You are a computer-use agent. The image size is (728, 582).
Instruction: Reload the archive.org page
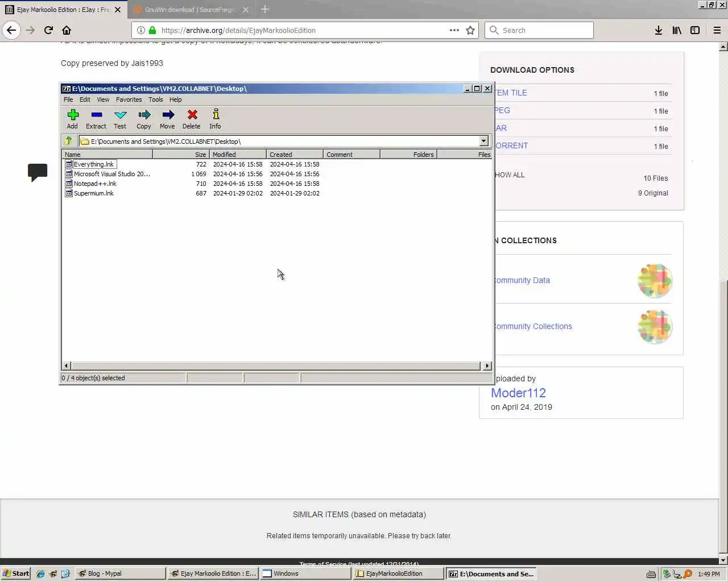[x=48, y=30]
